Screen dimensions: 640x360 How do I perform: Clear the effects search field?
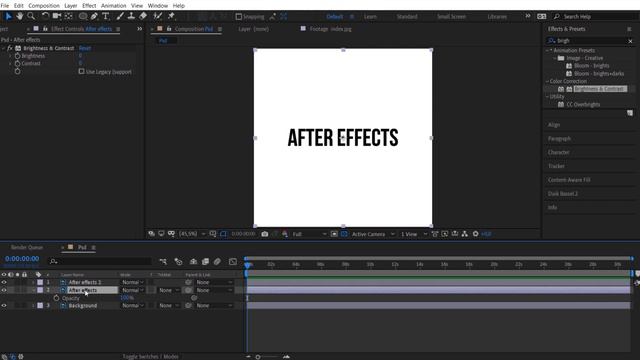point(630,41)
